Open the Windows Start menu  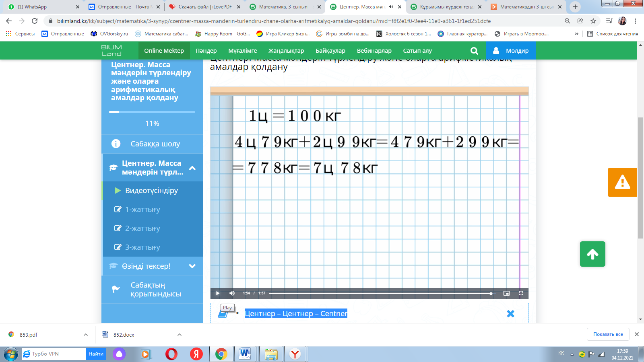[11, 354]
